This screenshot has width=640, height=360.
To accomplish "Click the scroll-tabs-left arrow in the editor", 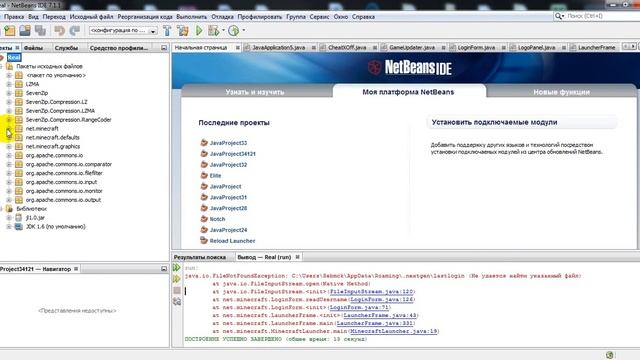I will (x=625, y=47).
